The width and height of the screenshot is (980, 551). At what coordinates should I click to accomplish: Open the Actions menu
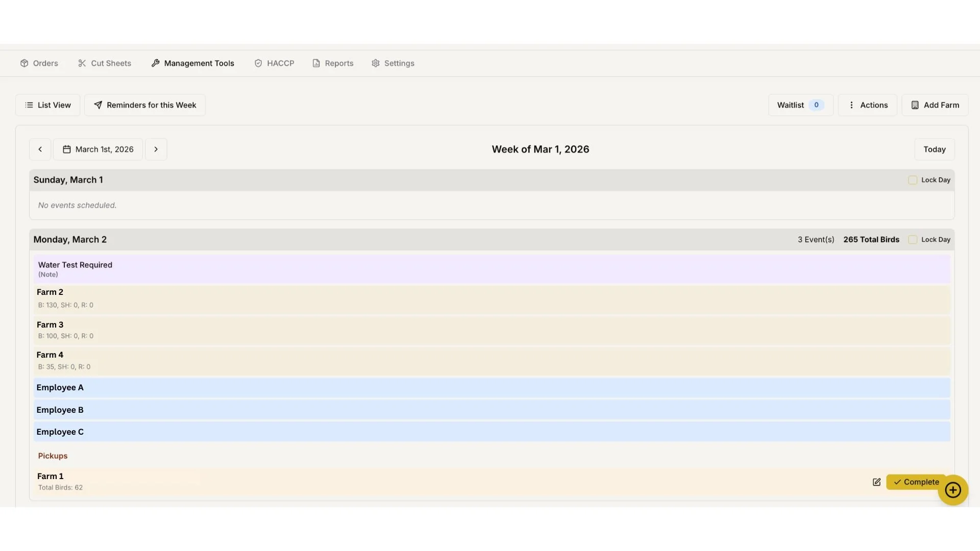pos(868,105)
